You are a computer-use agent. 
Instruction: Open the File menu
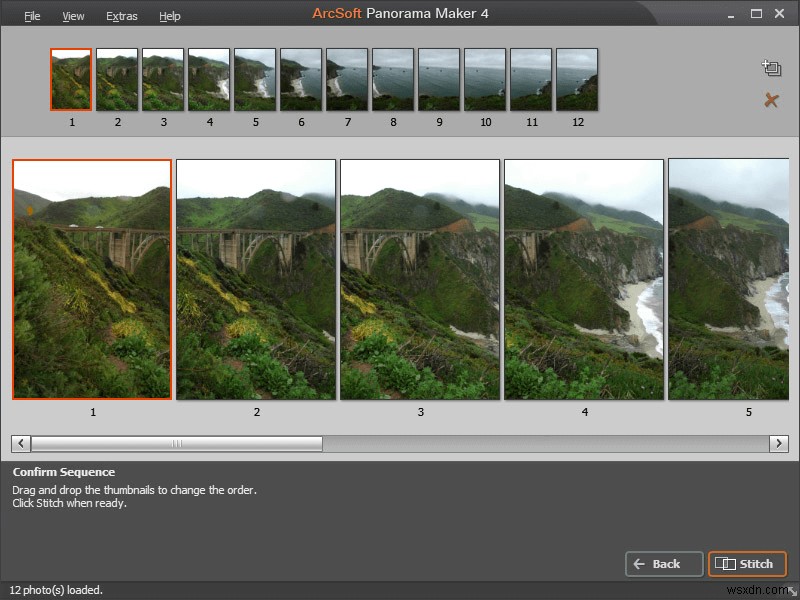click(x=32, y=16)
